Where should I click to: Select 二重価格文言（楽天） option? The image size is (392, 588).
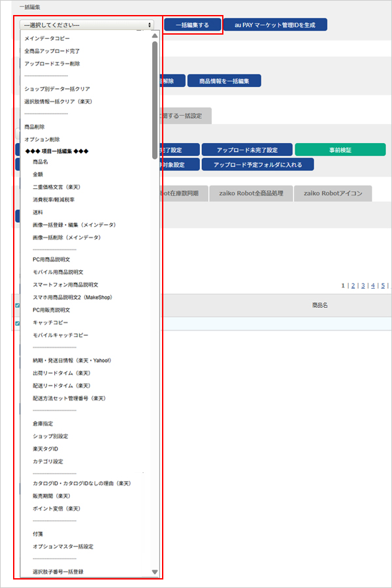pyautogui.click(x=57, y=187)
